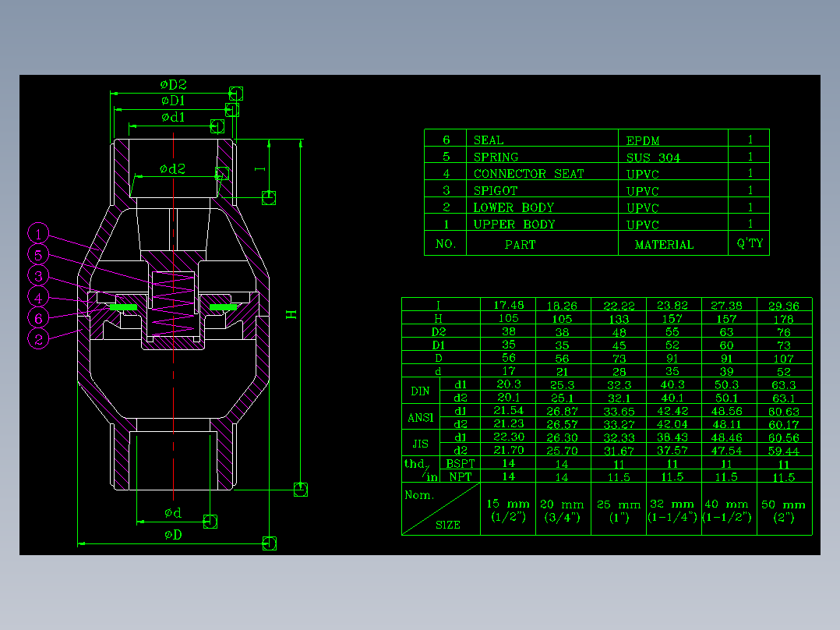
Task: Select balloon number 2 callout
Action: [x=38, y=339]
